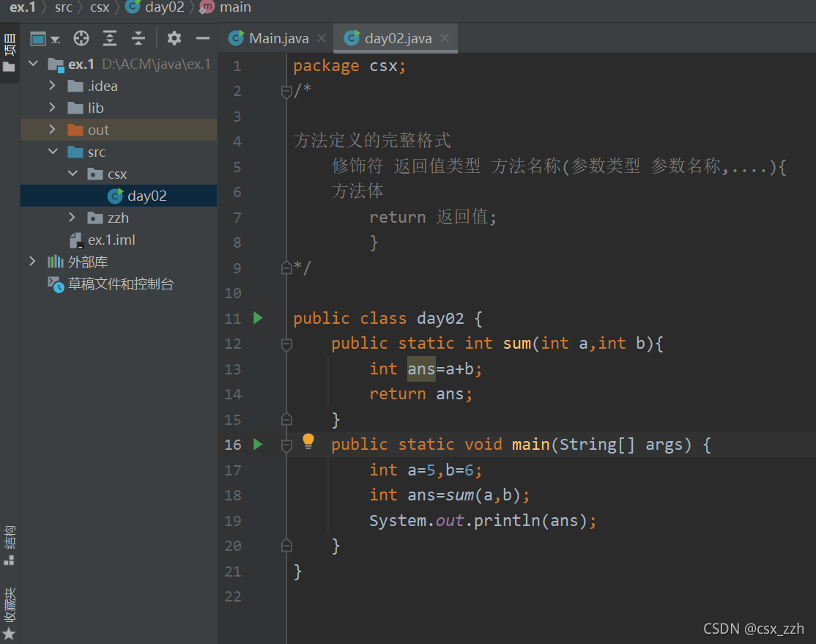Click the println call on line 19
This screenshot has width=816, height=644.
[506, 521]
